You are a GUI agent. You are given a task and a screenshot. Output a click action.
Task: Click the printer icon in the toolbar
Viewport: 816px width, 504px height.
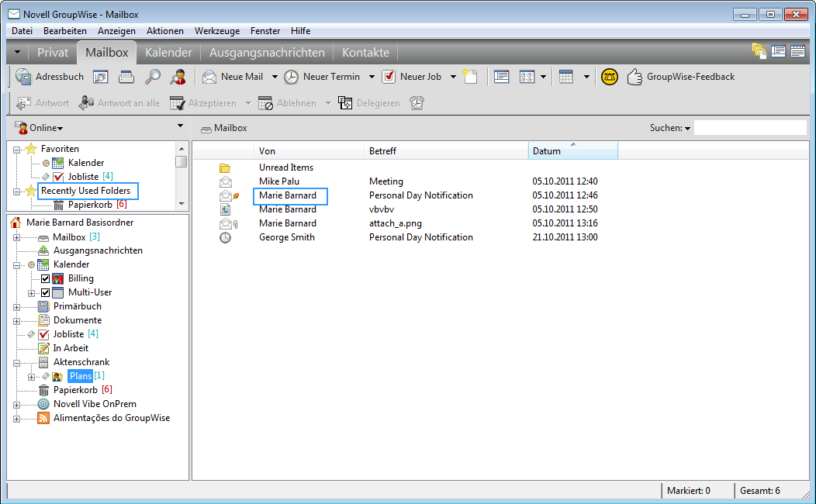[126, 77]
